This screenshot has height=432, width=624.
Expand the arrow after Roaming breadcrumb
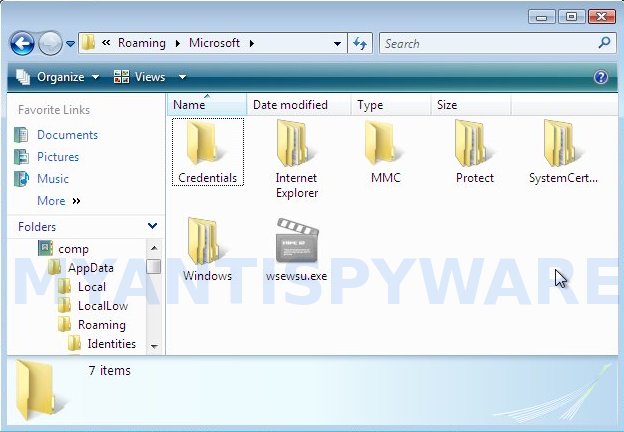coord(177,43)
